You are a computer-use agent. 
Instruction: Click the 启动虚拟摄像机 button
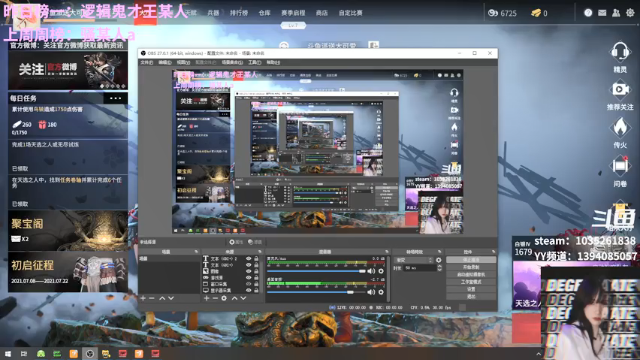click(x=471, y=274)
